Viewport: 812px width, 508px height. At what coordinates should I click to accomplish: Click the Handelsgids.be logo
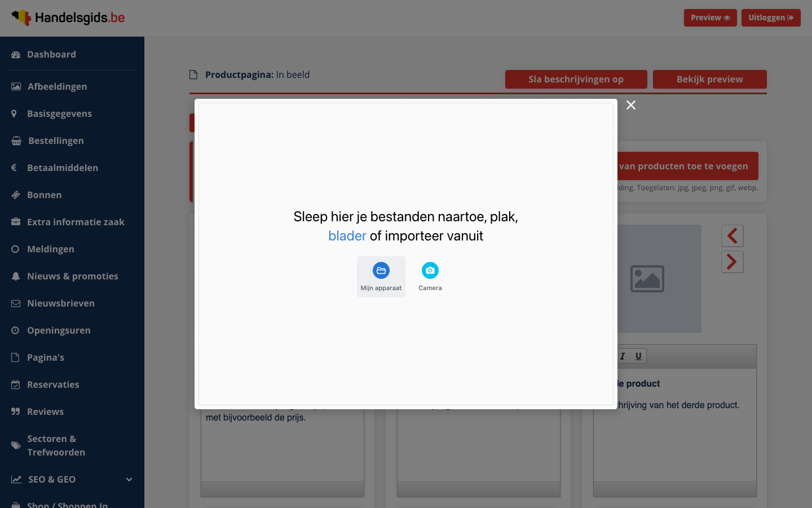68,18
